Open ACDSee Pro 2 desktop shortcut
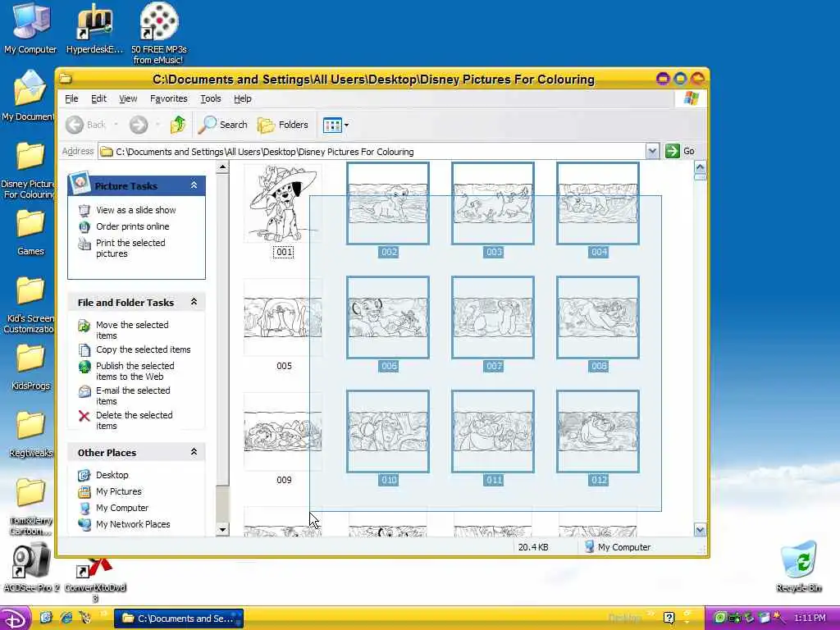Image resolution: width=840 pixels, height=630 pixels. pos(31,568)
